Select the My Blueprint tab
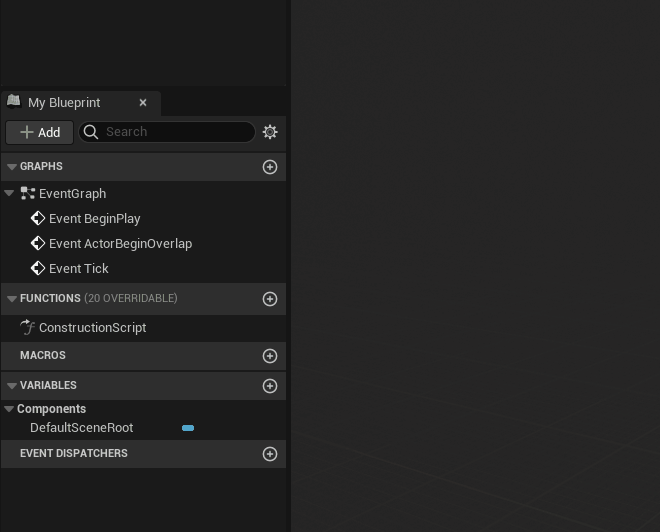Screen dimensions: 660x532 pyautogui.click(x=64, y=103)
